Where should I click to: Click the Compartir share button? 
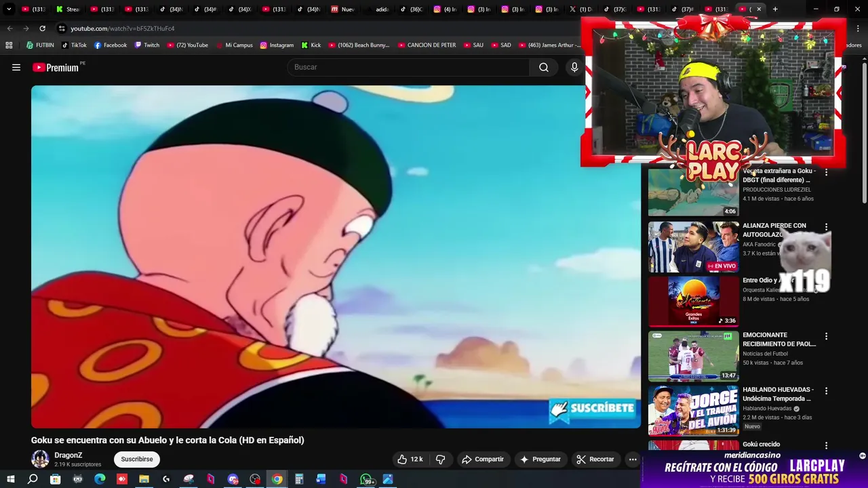point(483,459)
